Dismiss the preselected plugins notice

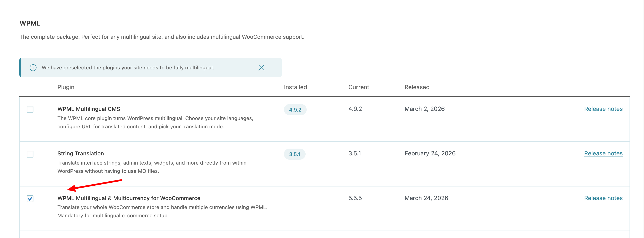point(261,68)
